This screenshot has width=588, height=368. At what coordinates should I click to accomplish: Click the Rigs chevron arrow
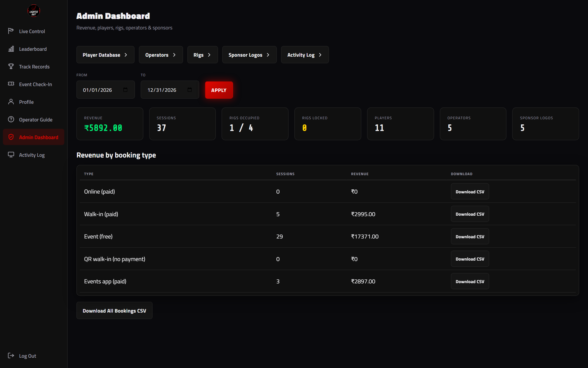(x=209, y=55)
